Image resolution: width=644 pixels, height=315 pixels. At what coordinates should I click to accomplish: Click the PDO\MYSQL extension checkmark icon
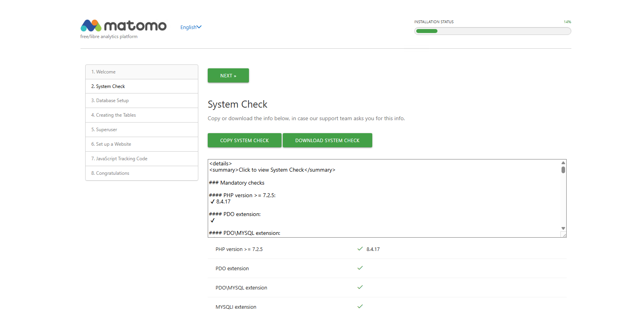point(360,287)
